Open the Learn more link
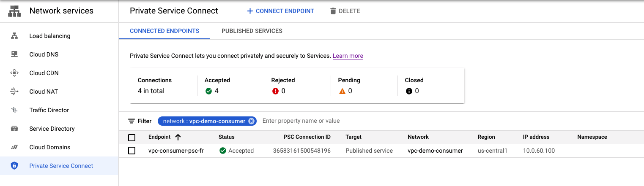The height and width of the screenshot is (186, 644). (x=348, y=56)
